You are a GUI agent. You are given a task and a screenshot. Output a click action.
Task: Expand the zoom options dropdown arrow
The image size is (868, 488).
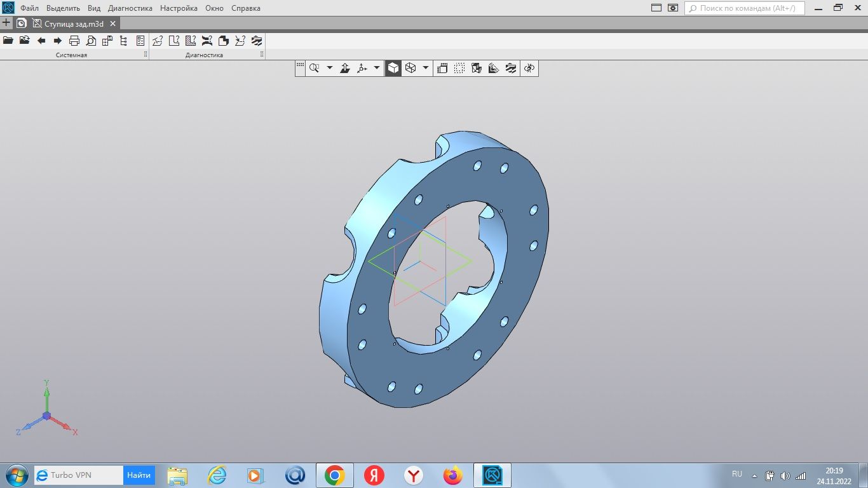329,68
